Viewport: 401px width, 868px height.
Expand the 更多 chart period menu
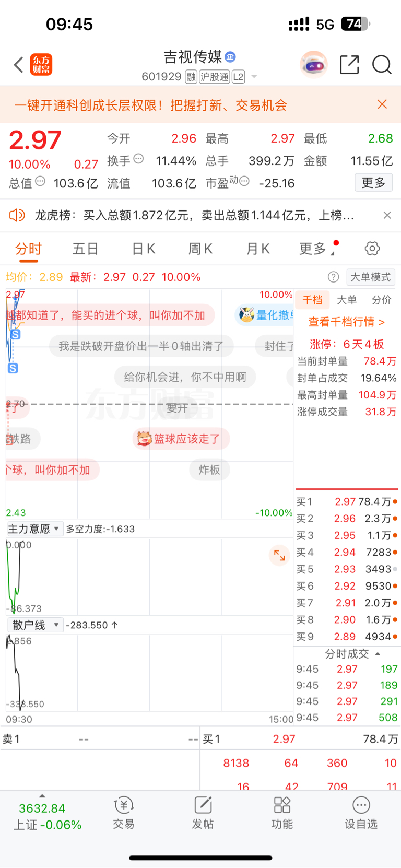click(317, 249)
